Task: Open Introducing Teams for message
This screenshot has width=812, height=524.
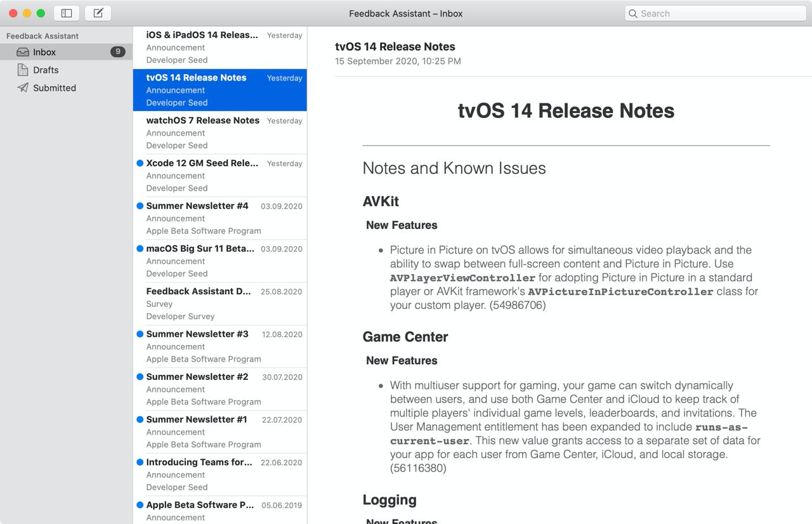Action: [220, 475]
